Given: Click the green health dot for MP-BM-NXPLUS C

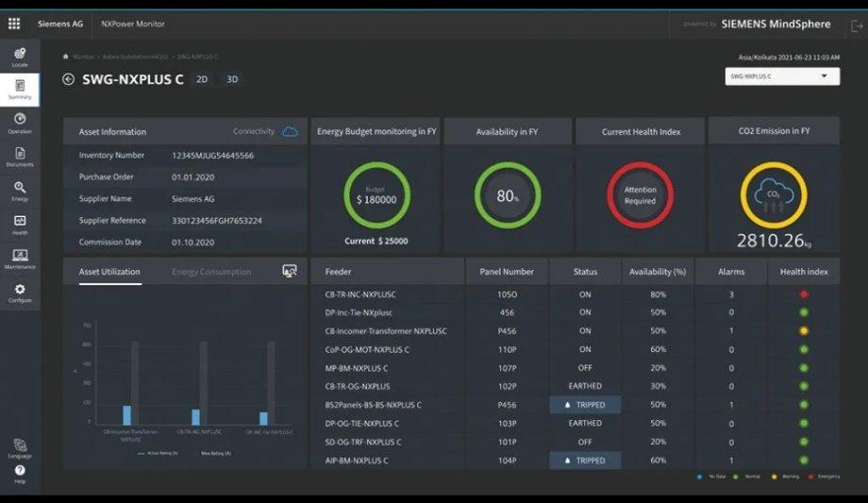Looking at the screenshot, I should pyautogui.click(x=804, y=368).
